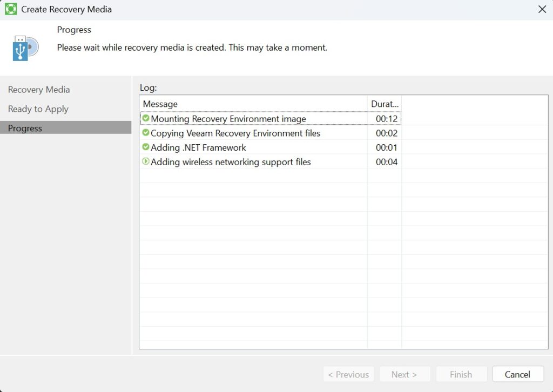Viewport: 553px width, 392px height.
Task: Close the Create Recovery Media window
Action: [542, 9]
